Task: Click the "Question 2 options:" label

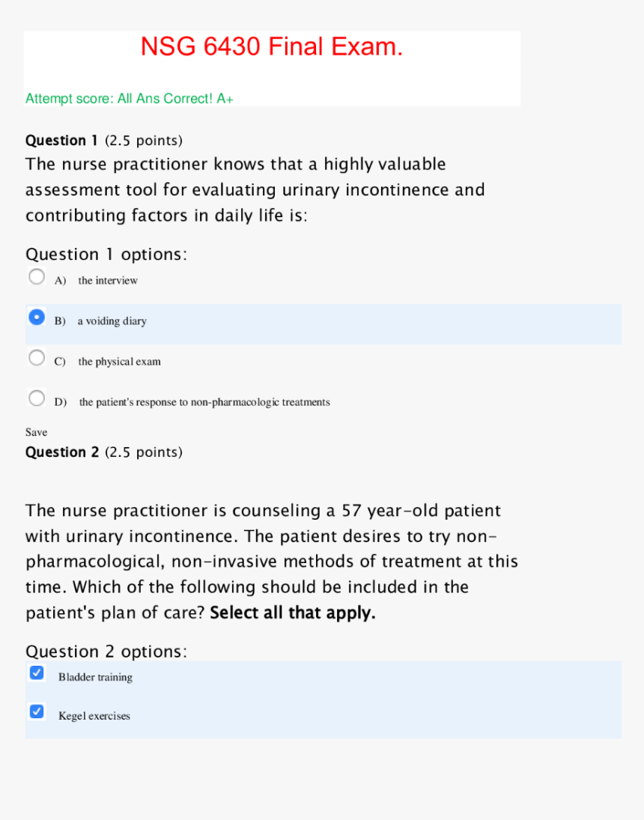Action: coord(106,652)
